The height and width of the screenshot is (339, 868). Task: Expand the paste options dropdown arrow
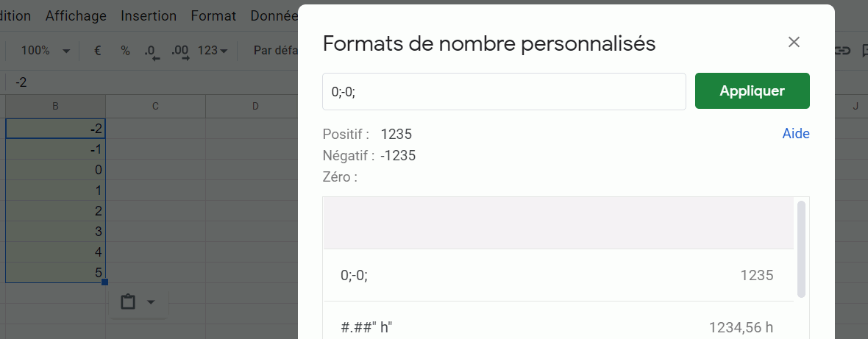tap(152, 302)
